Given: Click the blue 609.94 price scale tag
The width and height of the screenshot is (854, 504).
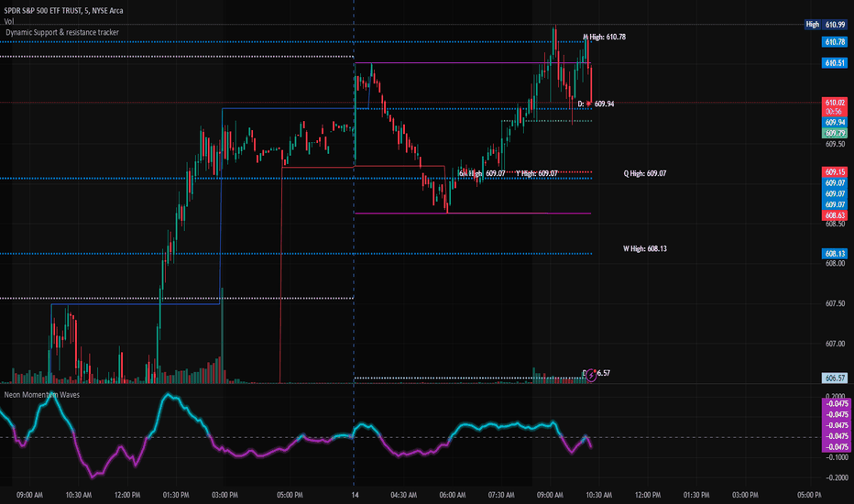Looking at the screenshot, I should coord(835,123).
